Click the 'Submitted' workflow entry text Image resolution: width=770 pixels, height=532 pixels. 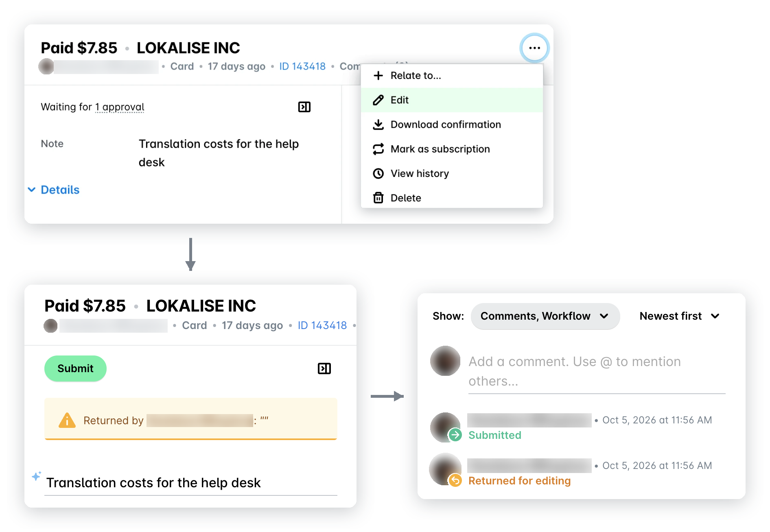coord(495,435)
